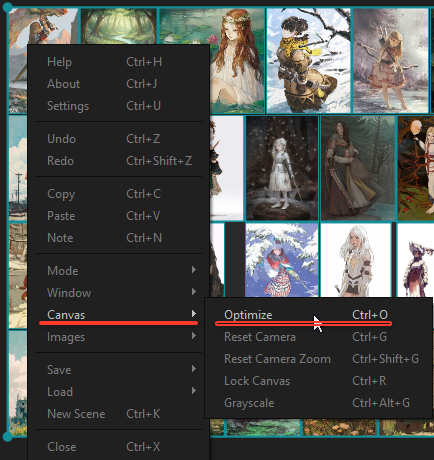Click the yellow-scarf warrior in snow image
434x460 pixels.
309,61
